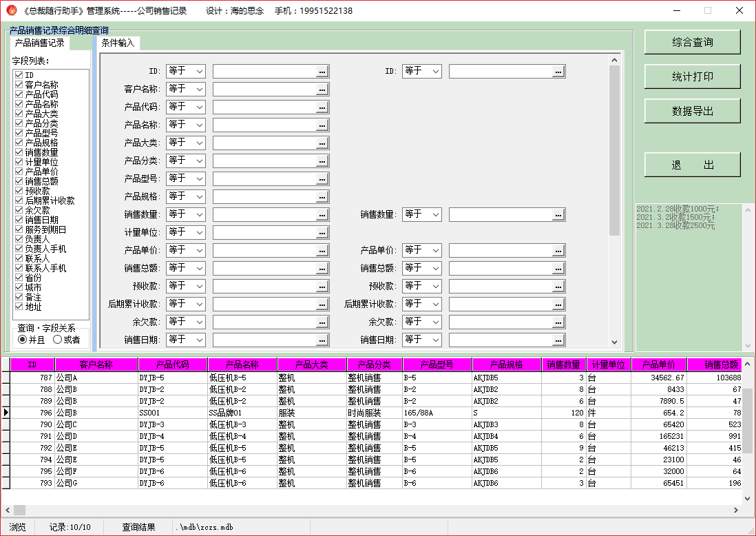Click the ellipsis button beside left ID field
756x536 pixels.
322,72
